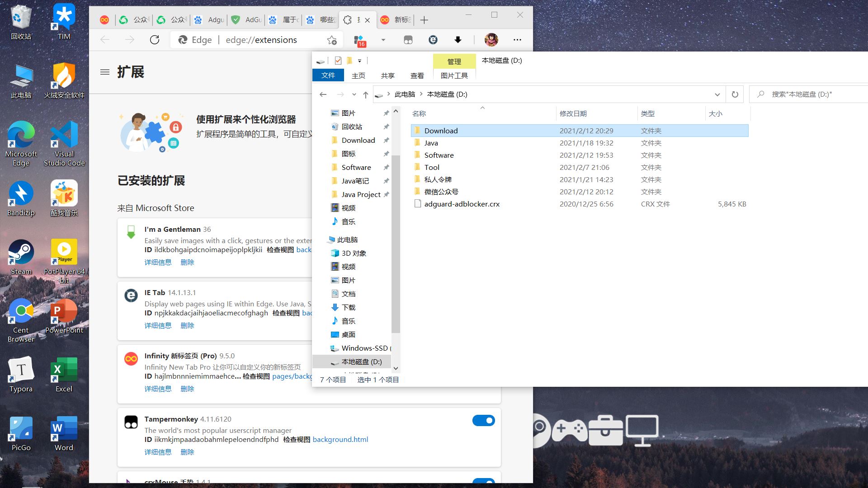Open the 共享 ribbon tab

[x=387, y=75]
